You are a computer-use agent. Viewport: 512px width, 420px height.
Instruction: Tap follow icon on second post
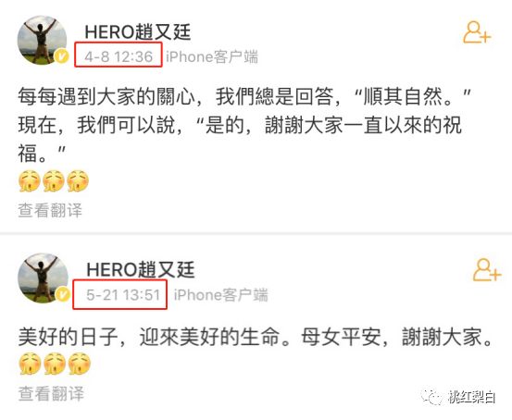(487, 270)
